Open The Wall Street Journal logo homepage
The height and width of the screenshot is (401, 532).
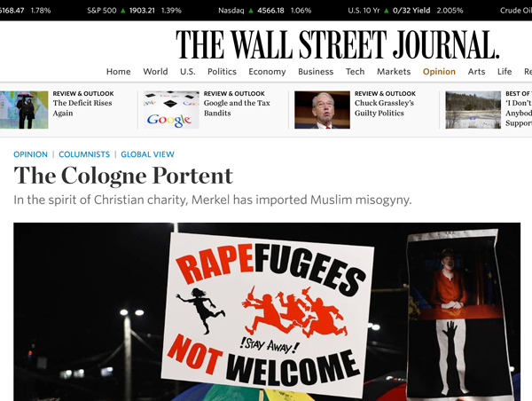(337, 45)
